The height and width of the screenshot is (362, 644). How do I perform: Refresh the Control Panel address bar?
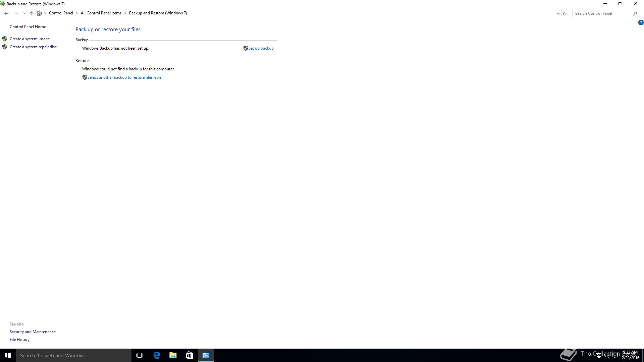point(565,13)
